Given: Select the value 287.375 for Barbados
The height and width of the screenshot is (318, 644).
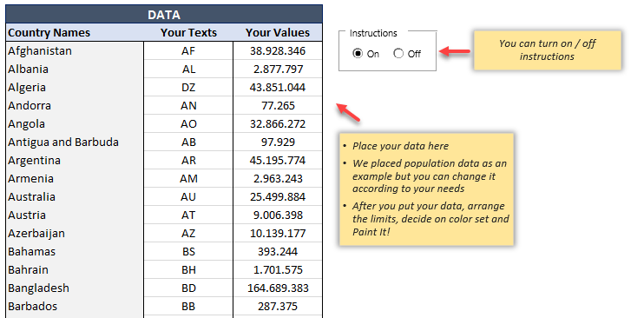Looking at the screenshot, I should 278,306.
